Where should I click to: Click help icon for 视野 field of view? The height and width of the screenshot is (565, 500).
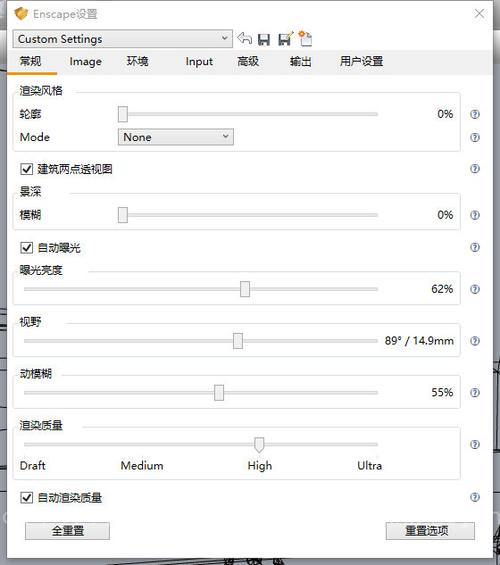tap(475, 341)
